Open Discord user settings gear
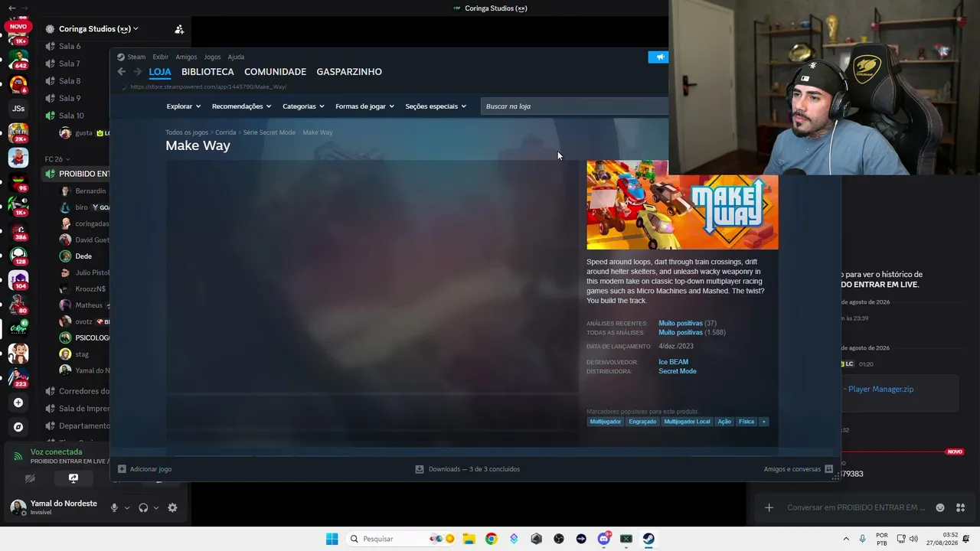The width and height of the screenshot is (980, 551). click(172, 507)
